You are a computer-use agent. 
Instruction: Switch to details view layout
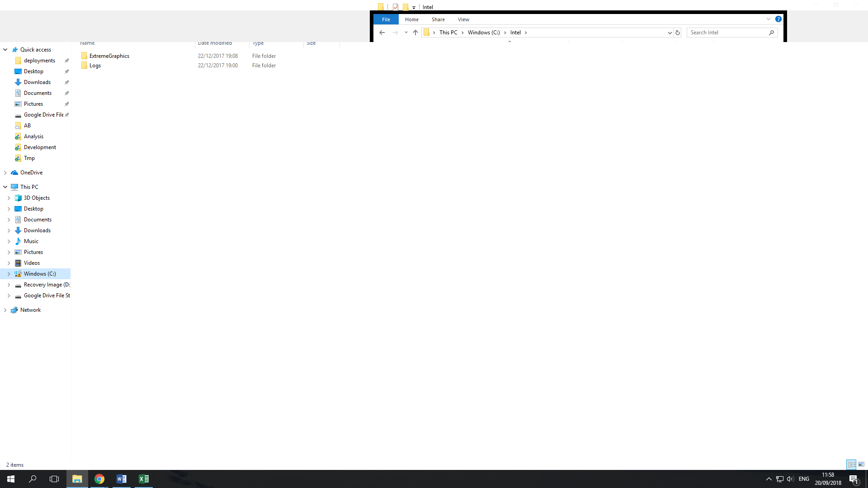click(851, 465)
